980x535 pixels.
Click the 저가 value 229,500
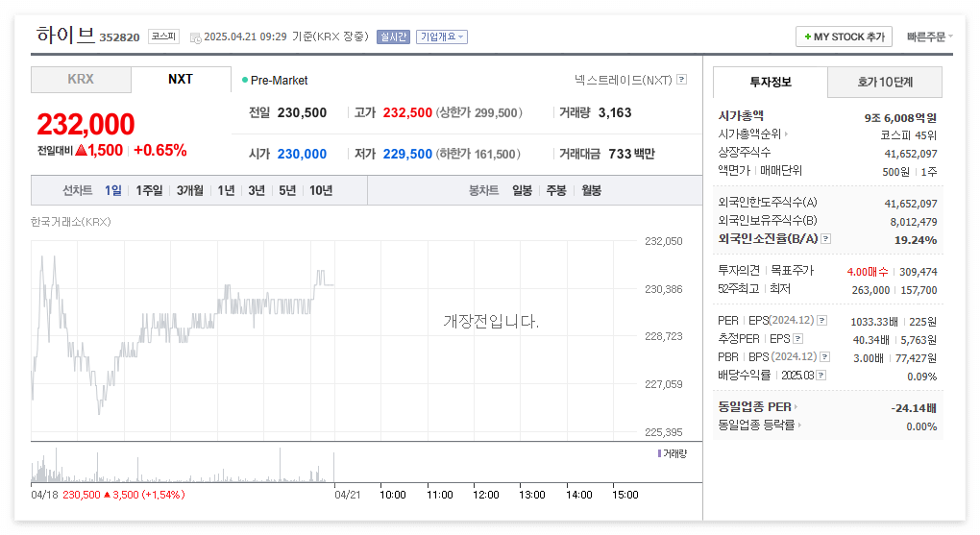point(407,154)
